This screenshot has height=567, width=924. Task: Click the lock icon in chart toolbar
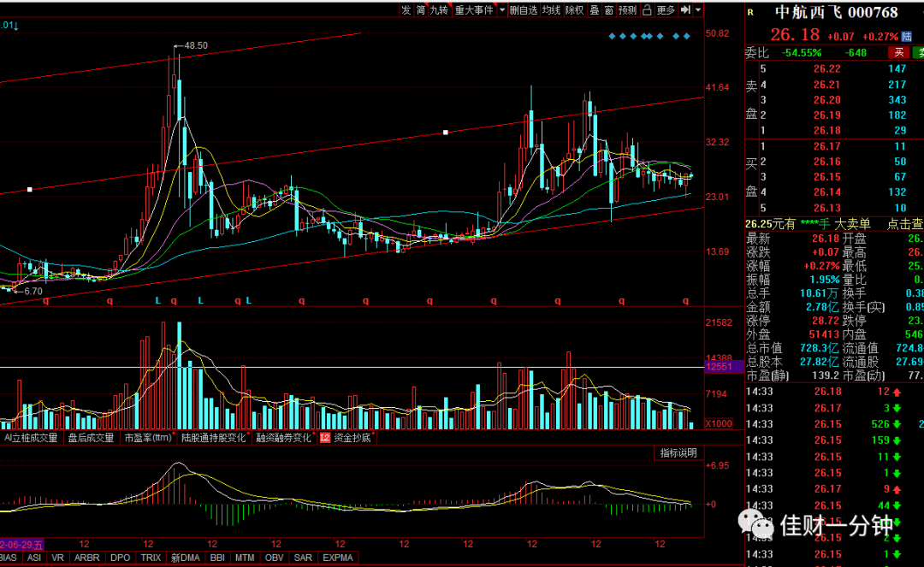pos(647,10)
